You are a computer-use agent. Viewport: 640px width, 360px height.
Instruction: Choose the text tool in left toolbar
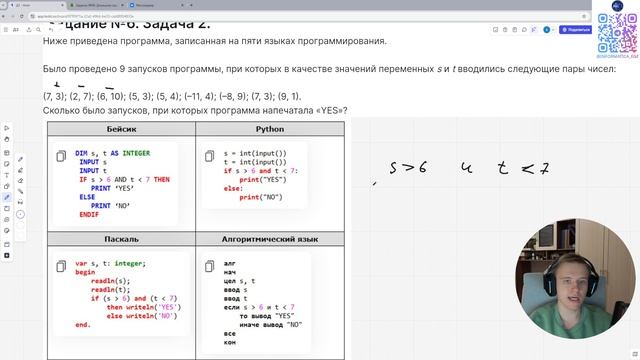point(7,175)
